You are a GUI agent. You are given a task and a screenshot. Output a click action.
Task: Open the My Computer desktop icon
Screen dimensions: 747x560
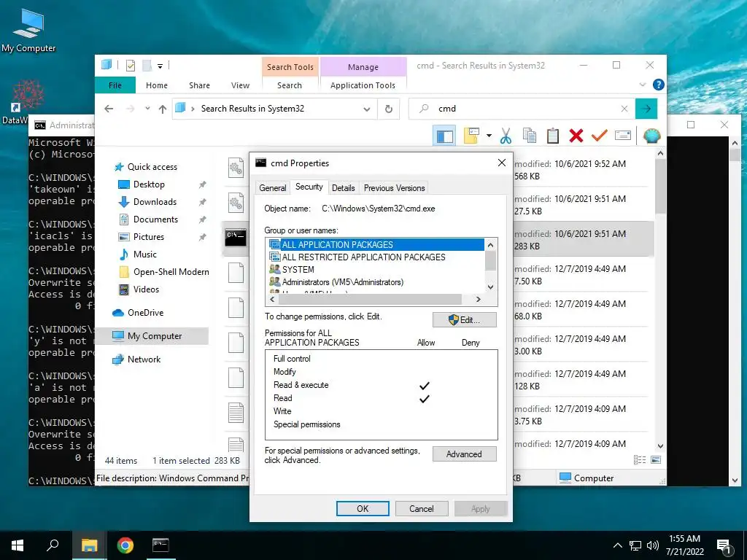tap(28, 31)
